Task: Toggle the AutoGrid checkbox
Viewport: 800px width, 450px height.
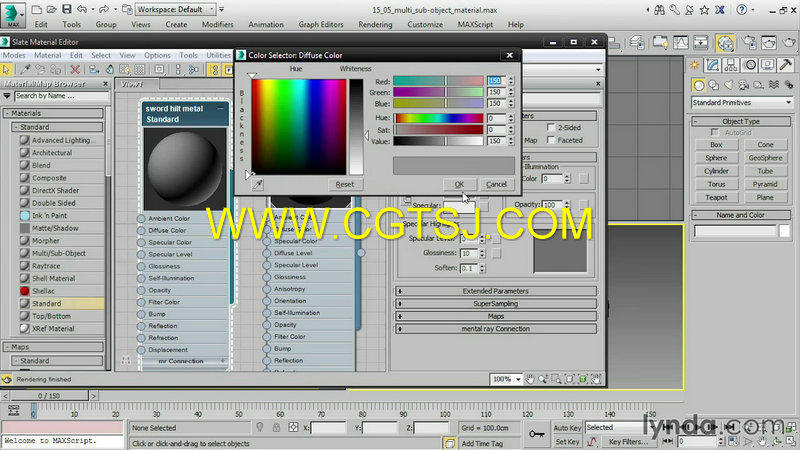Action: (x=715, y=133)
